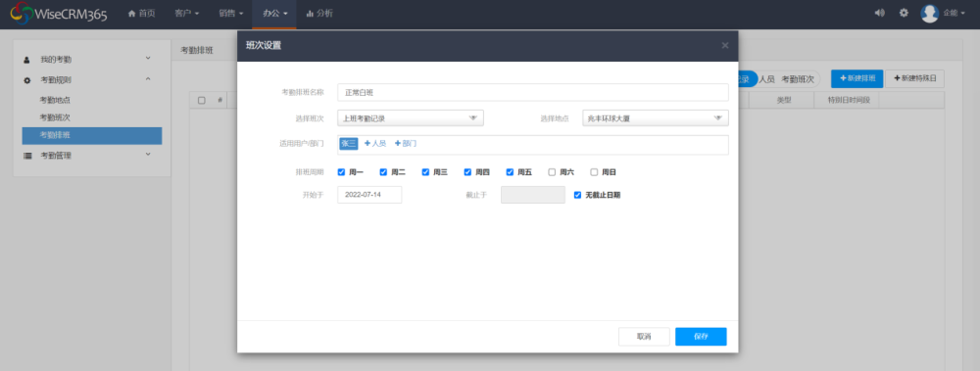Click the WiseCRM365 logo
Viewport: 980px width, 371px height.
tap(59, 13)
